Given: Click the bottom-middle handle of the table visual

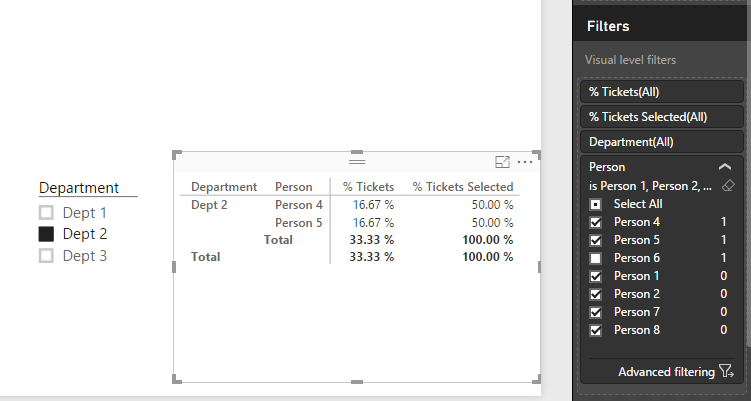Looking at the screenshot, I should point(357,382).
